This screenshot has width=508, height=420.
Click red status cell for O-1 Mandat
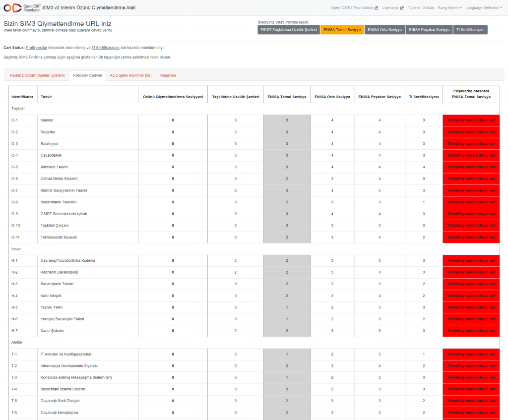471,120
